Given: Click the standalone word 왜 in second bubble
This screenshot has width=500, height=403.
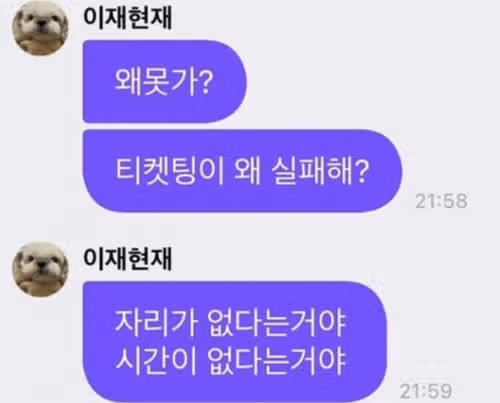Looking at the screenshot, I should coord(247,171).
